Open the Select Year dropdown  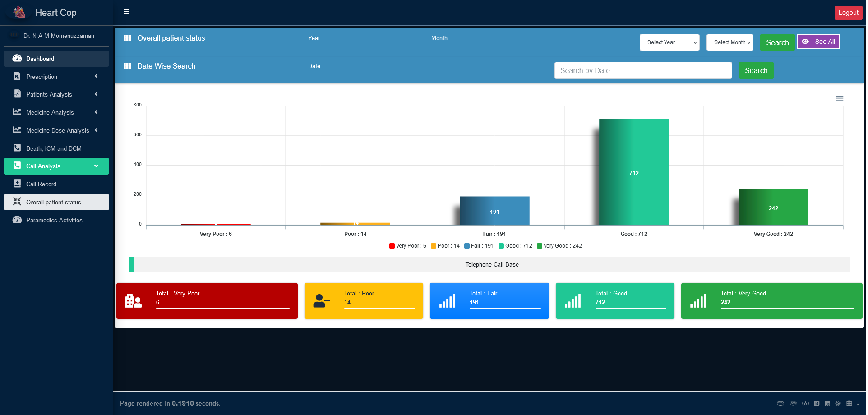[x=669, y=42]
